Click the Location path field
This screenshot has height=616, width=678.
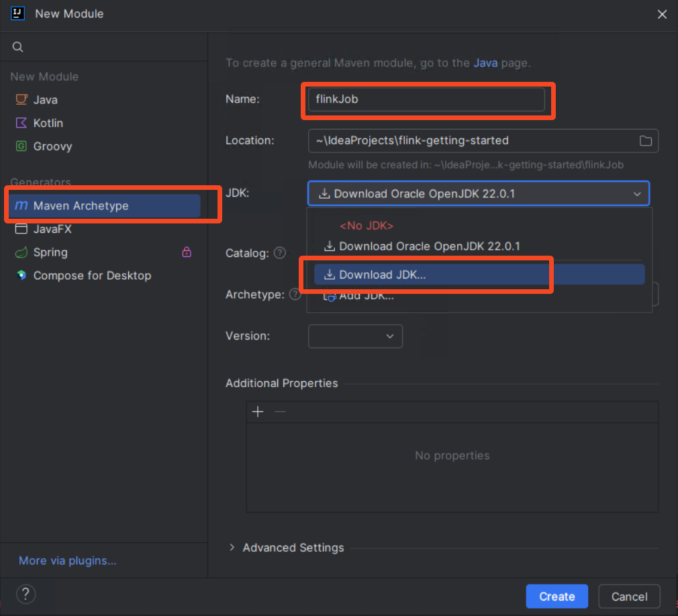[483, 141]
